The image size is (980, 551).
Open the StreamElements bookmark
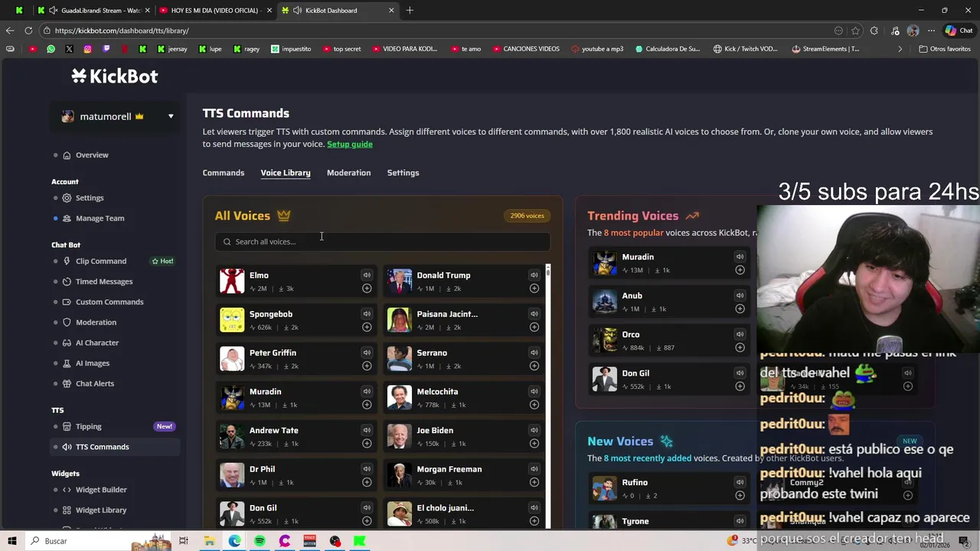tap(825, 49)
